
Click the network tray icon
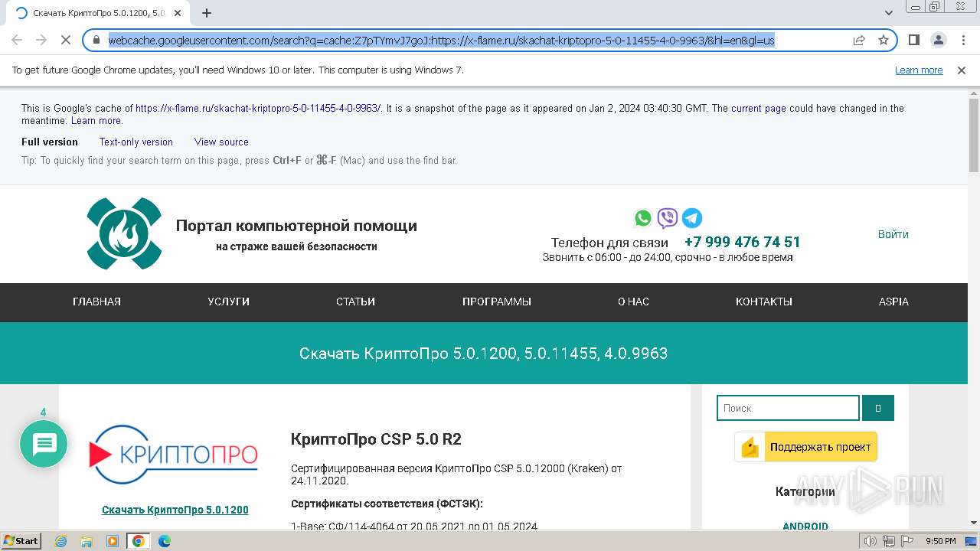(888, 541)
